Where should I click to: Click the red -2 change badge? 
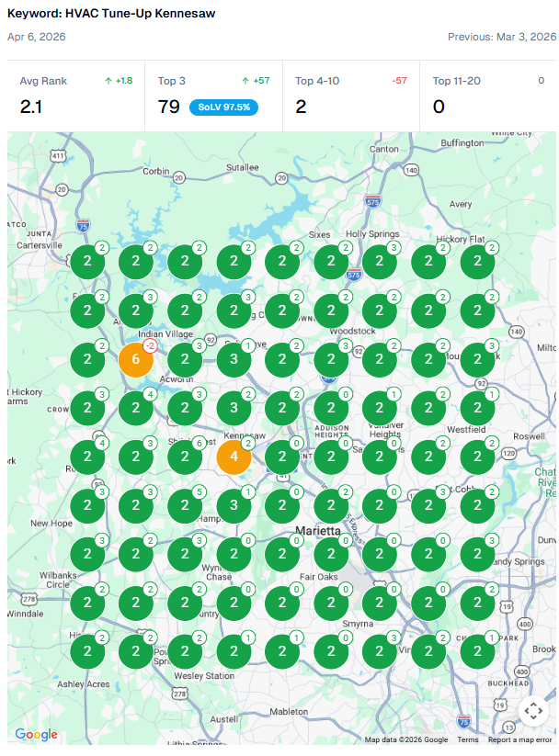151,345
